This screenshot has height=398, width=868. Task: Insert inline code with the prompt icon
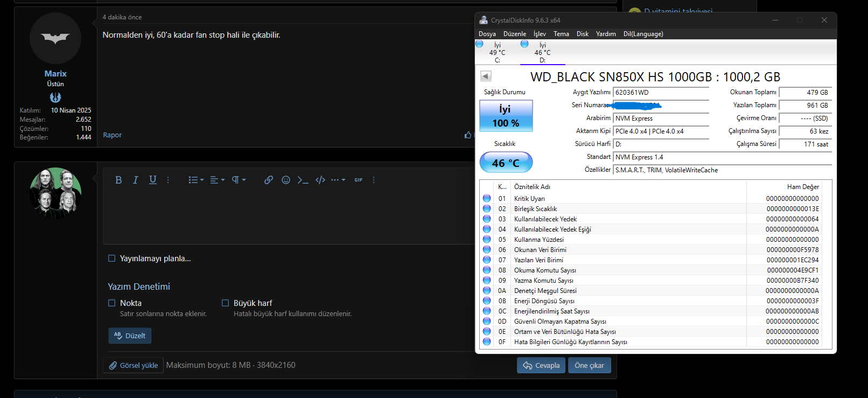click(x=303, y=180)
